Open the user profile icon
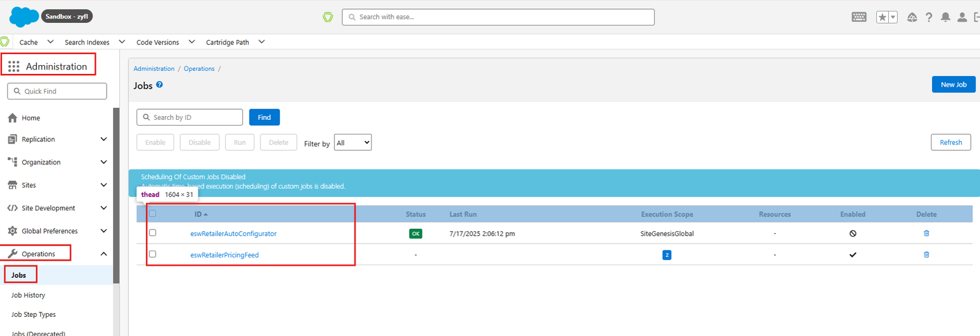 962,17
